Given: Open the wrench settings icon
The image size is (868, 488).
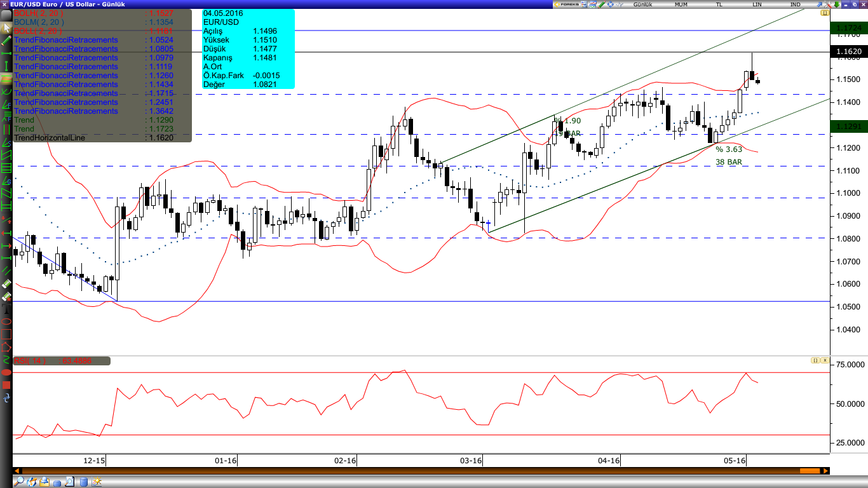Looking at the screenshot, I should click(828, 4).
